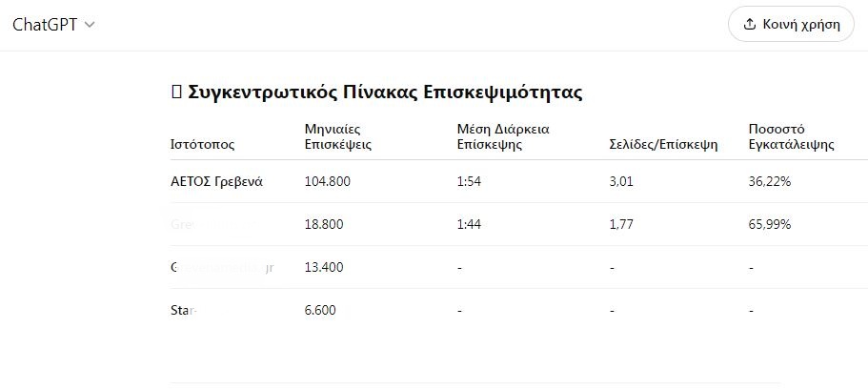
Task: Click the Μηνιαίες Επισκέψεις column header
Action: 338,136
